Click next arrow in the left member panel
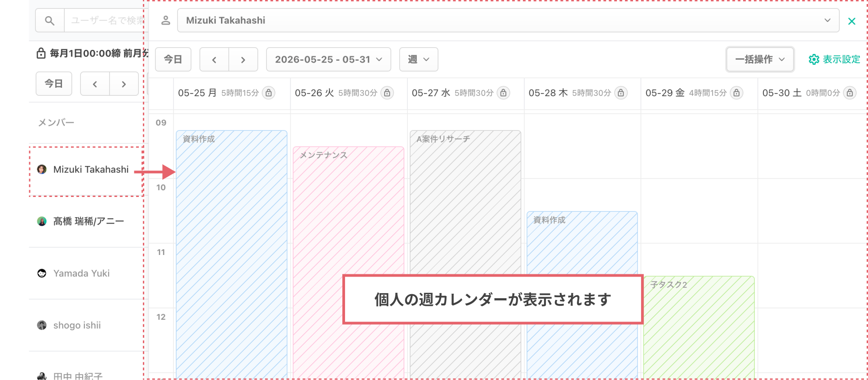The width and height of the screenshot is (868, 380). point(124,84)
